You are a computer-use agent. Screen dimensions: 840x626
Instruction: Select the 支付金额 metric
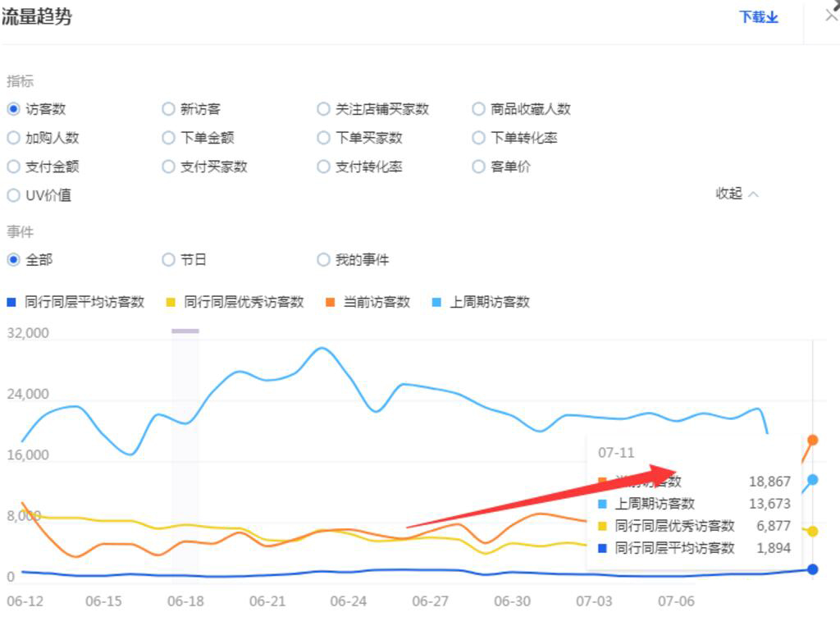[x=13, y=167]
